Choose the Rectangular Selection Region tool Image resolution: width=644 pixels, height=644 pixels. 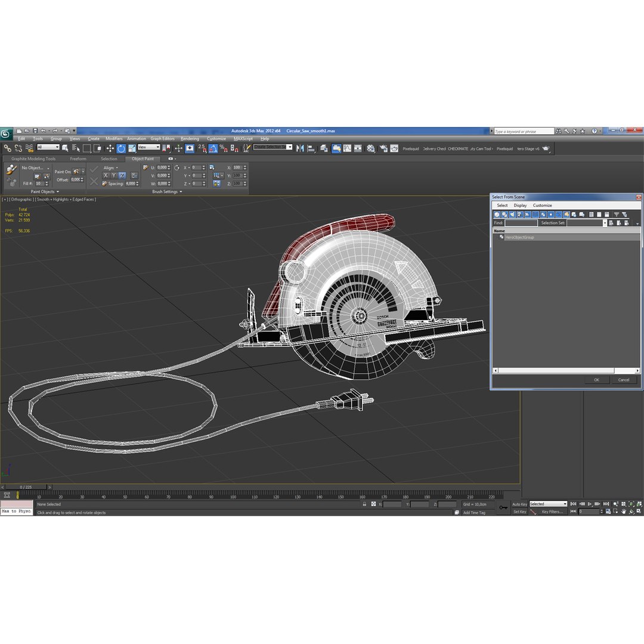point(86,148)
